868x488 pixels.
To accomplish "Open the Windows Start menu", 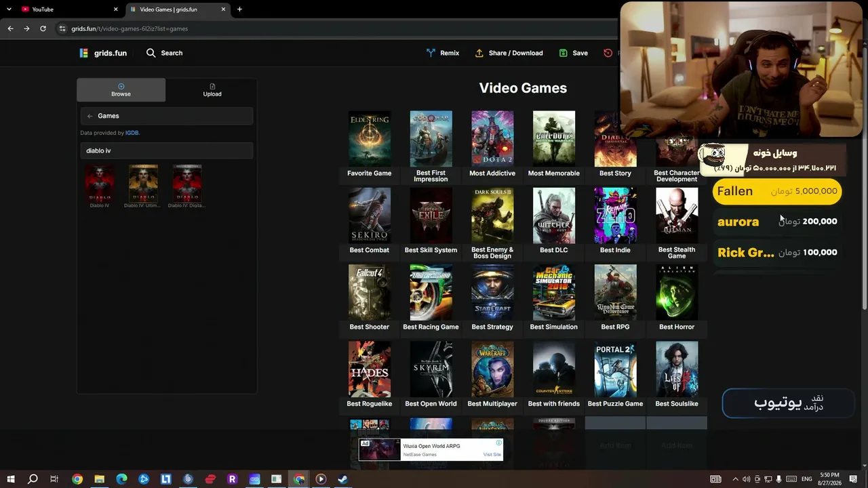I will pos(11,479).
